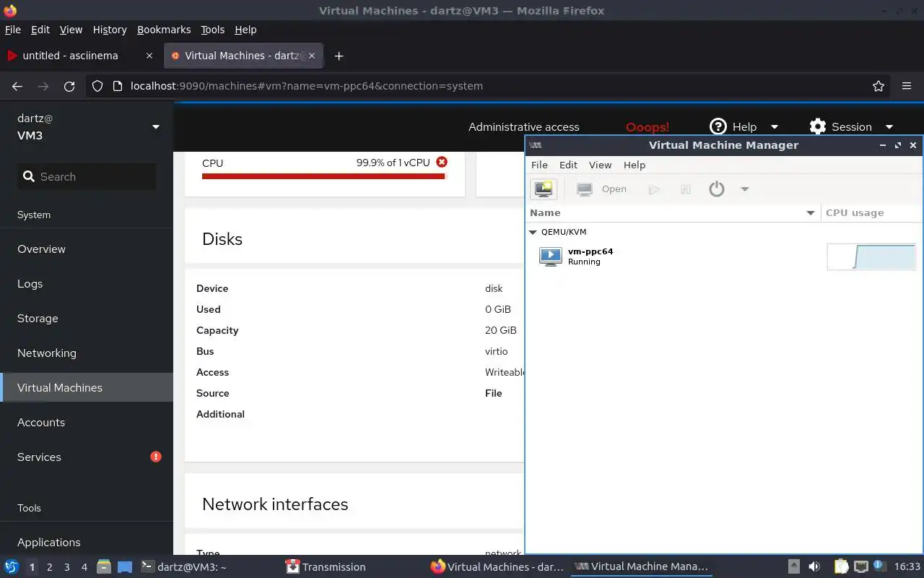
Task: Click the network tray icon
Action: (860, 567)
